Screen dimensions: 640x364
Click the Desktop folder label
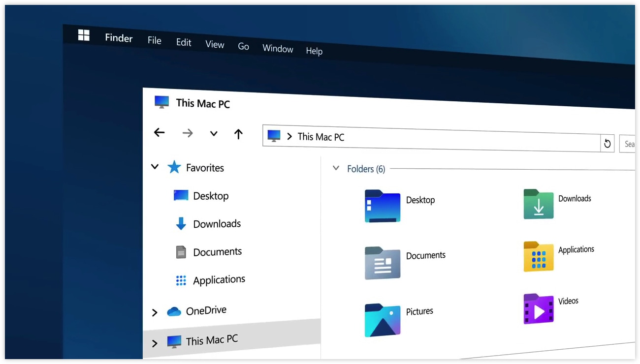point(420,200)
